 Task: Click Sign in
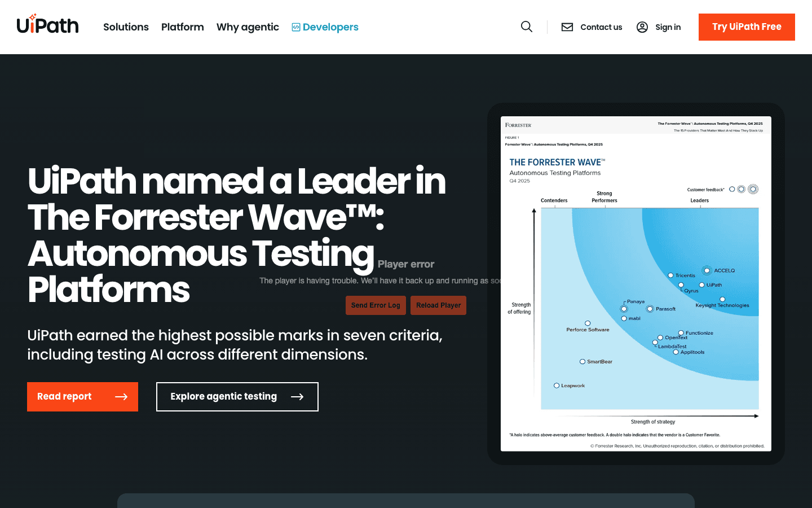tap(668, 27)
